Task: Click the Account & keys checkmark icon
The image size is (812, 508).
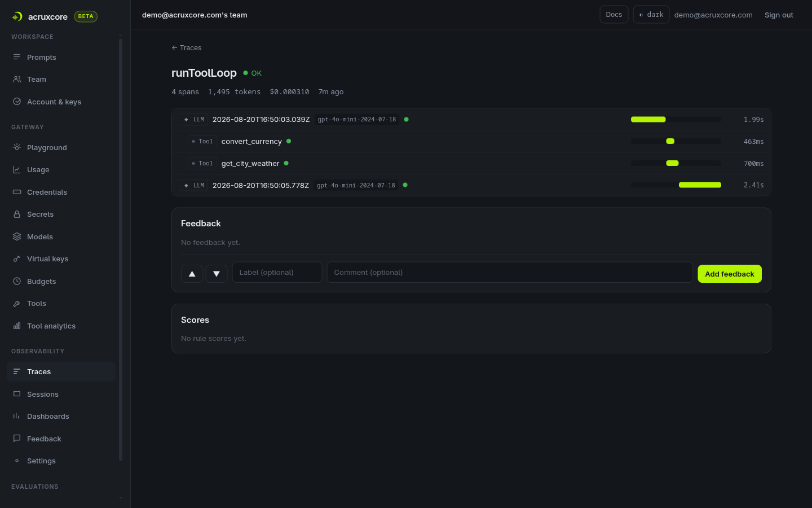Action: coord(17,102)
